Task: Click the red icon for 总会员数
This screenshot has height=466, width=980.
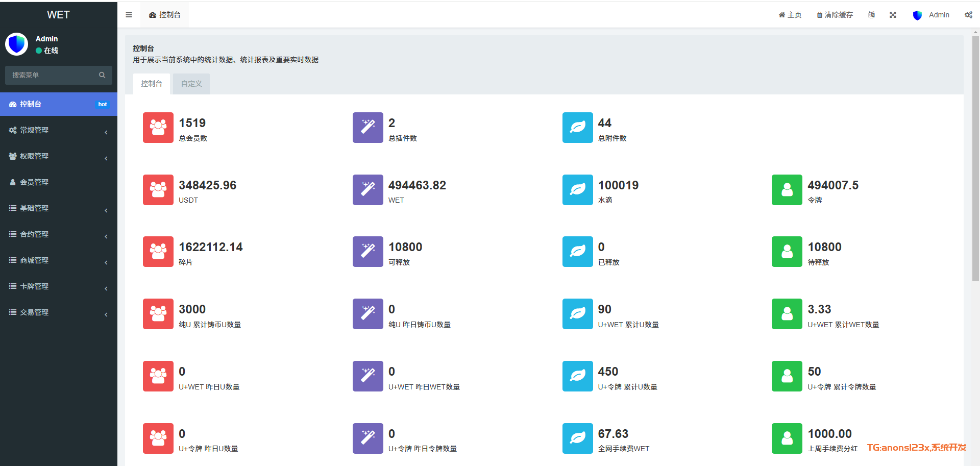Action: click(x=158, y=128)
